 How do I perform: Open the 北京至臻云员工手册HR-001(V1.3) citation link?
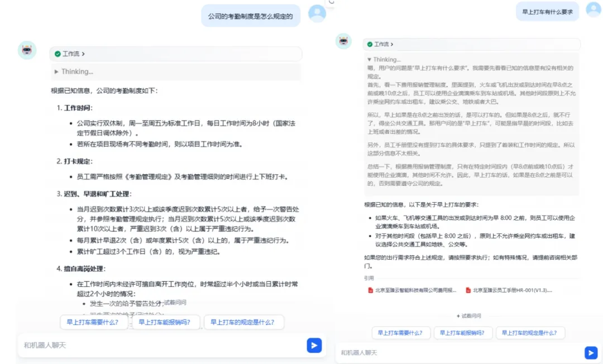(513, 290)
